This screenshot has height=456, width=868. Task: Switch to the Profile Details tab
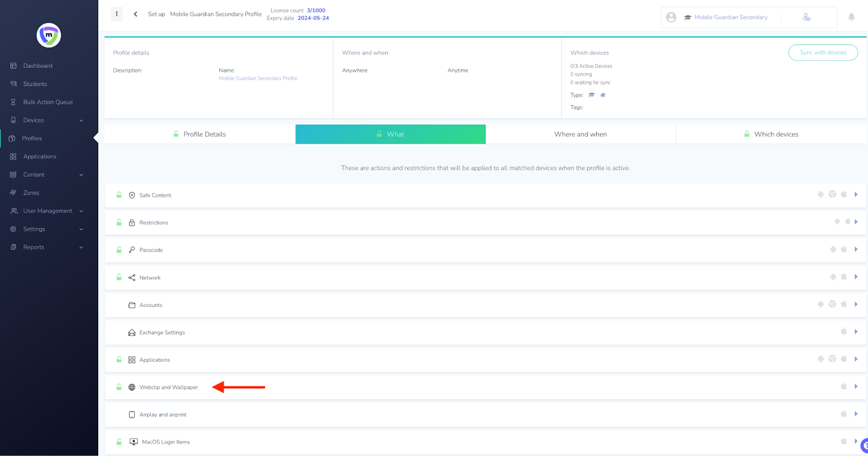[x=200, y=134]
